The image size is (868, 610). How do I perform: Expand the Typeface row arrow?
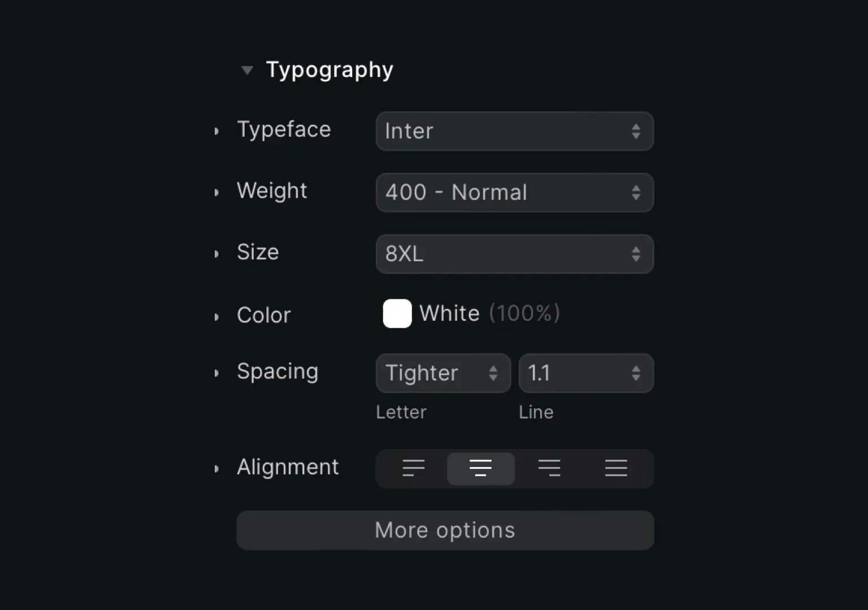click(x=216, y=132)
